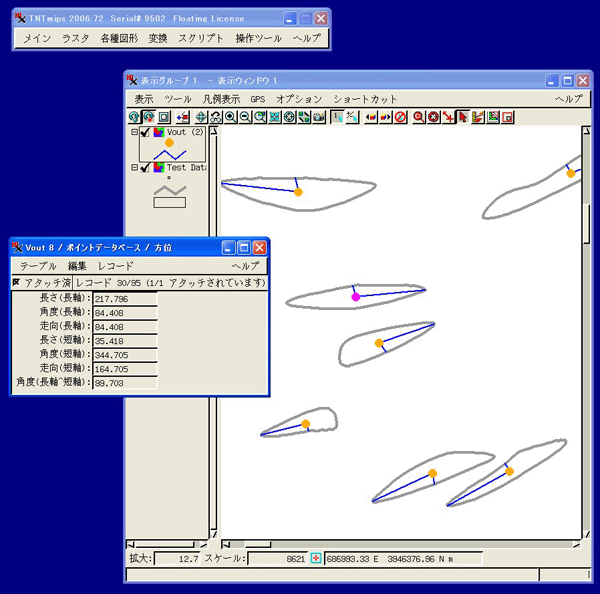Viewport: 600px width, 594px height.
Task: Open the ショートカット menu
Action: [x=364, y=99]
